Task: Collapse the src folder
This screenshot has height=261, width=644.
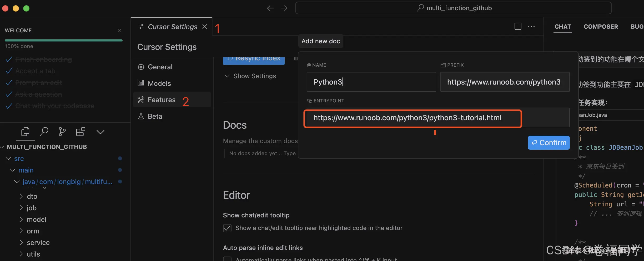Action: [x=19, y=159]
